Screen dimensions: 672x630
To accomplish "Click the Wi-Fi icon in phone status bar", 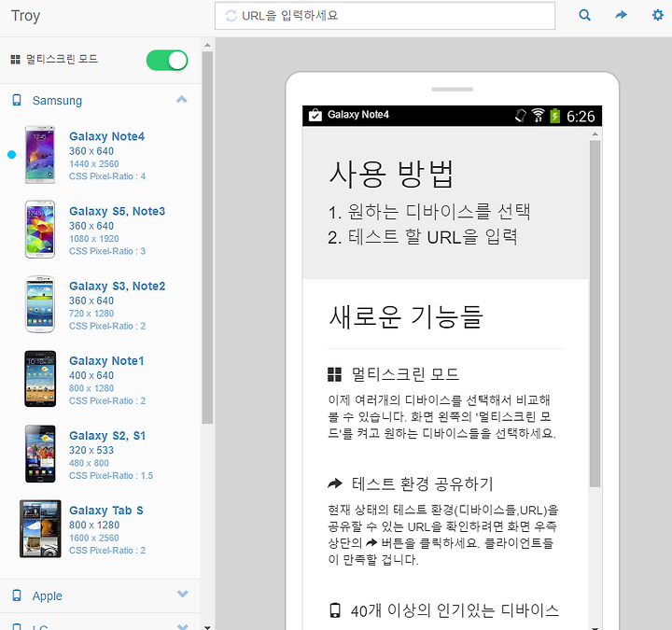I will 538,116.
